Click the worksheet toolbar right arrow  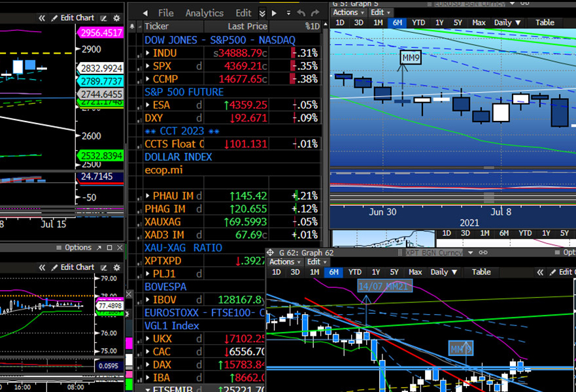coord(274,13)
